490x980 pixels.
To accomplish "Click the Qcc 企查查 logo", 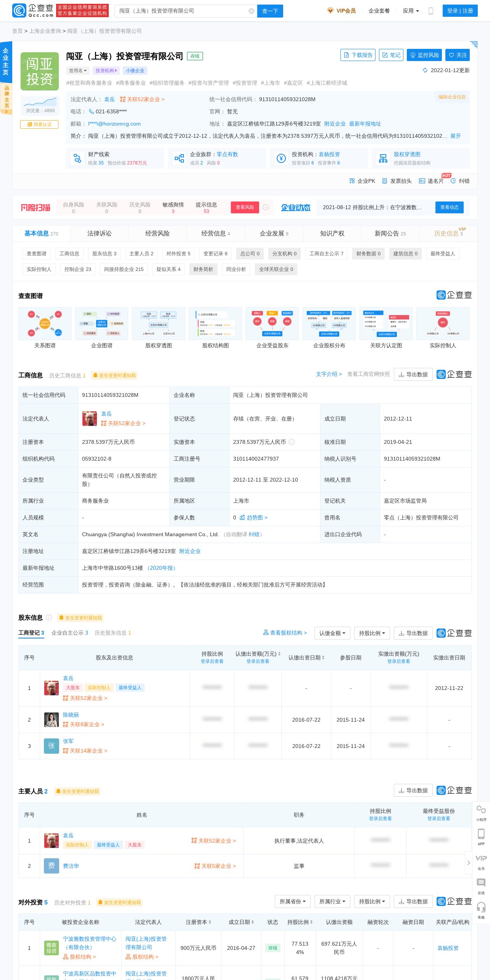I will point(33,11).
